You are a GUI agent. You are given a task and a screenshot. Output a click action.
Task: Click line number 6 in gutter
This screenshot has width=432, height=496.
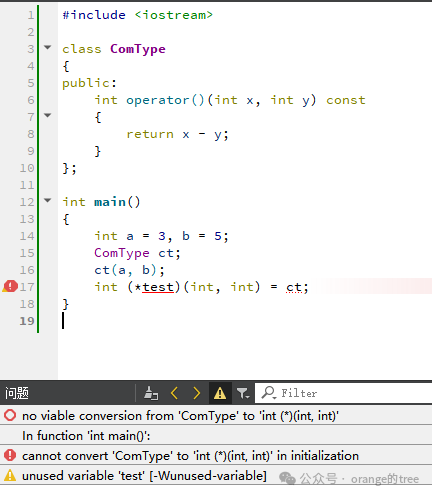tap(31, 100)
